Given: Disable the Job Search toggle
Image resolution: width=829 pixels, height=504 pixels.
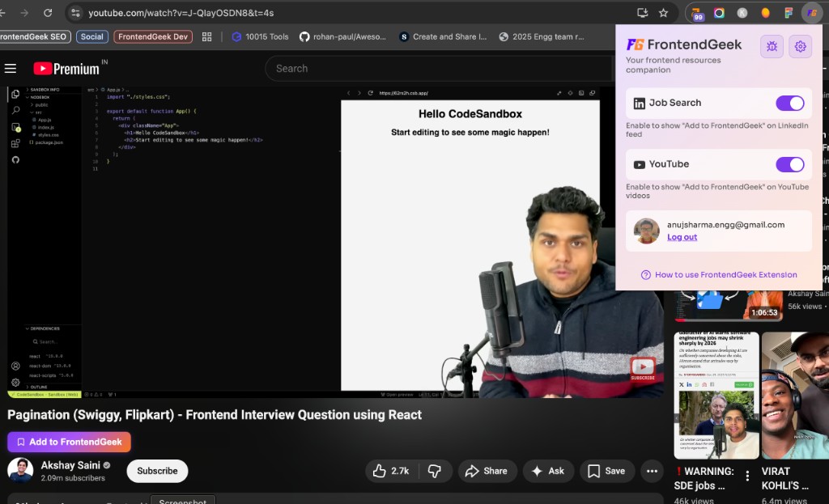Looking at the screenshot, I should (789, 103).
